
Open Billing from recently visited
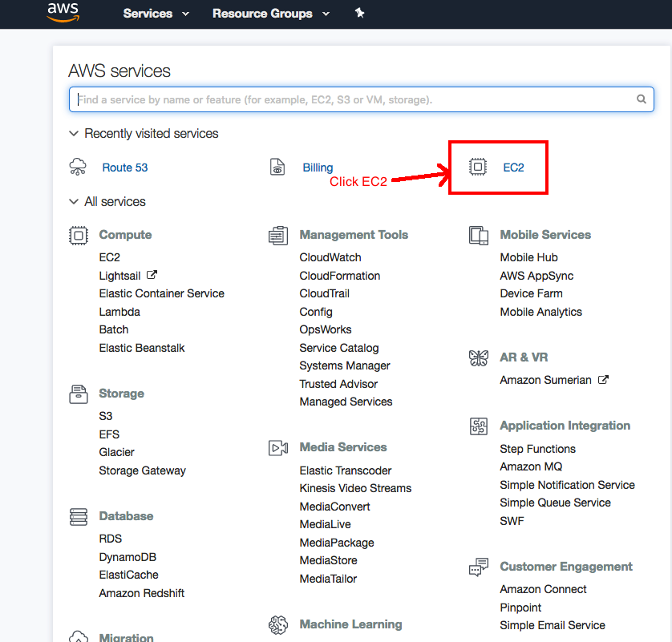[x=318, y=168]
